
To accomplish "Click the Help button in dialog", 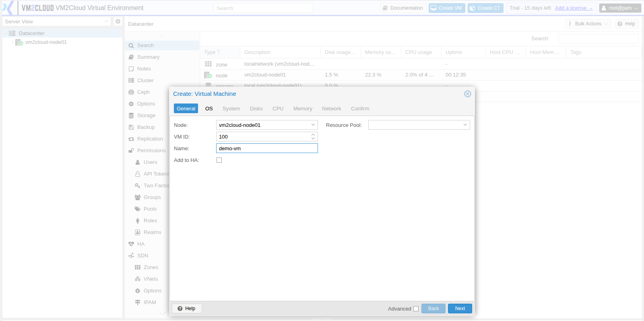I will [x=187, y=309].
